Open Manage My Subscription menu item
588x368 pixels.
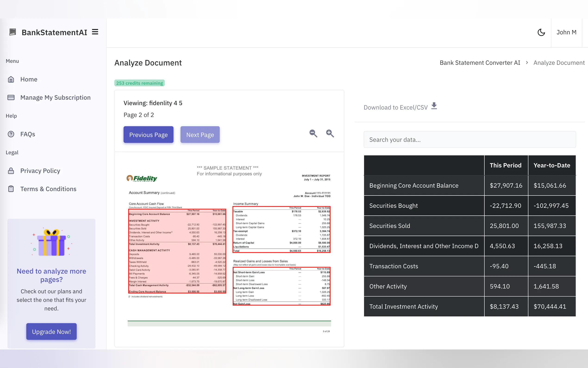55,98
